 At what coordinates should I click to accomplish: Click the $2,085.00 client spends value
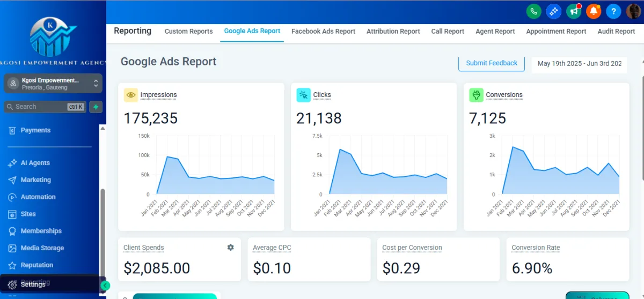(x=157, y=268)
